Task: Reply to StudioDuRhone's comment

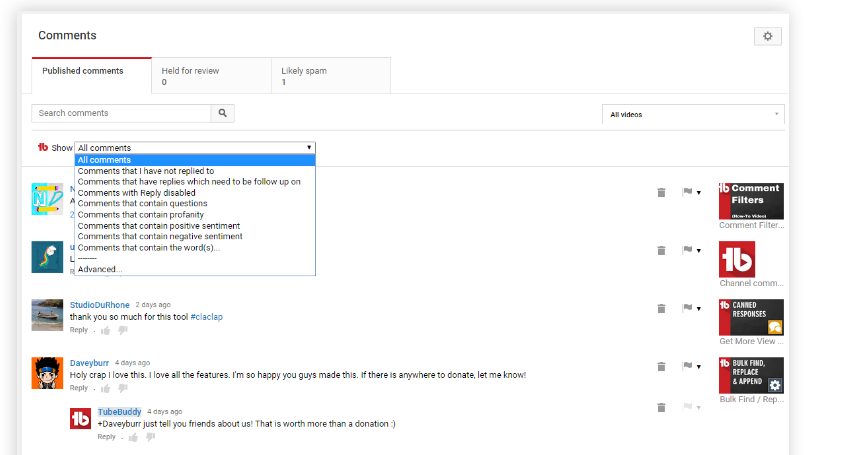Action: click(x=79, y=330)
